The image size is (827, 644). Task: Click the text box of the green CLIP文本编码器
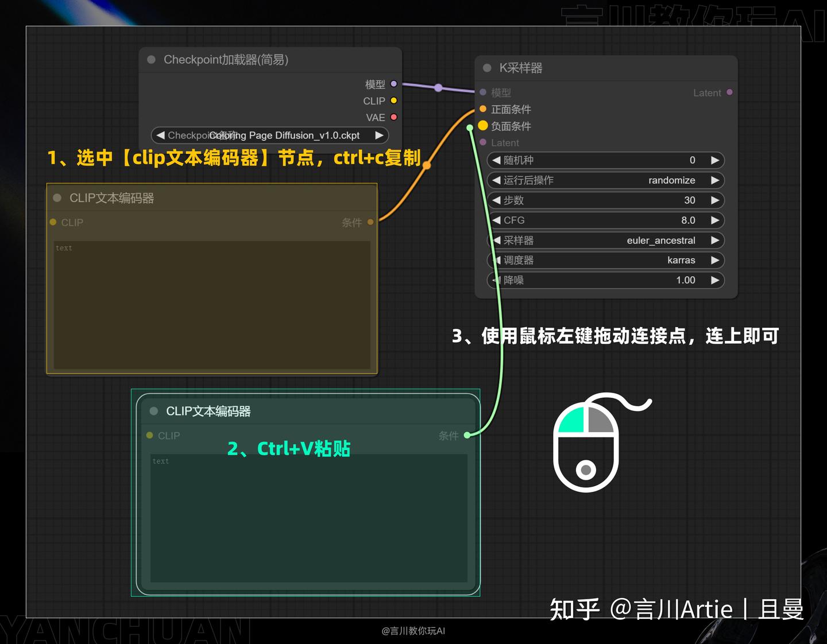tap(309, 518)
